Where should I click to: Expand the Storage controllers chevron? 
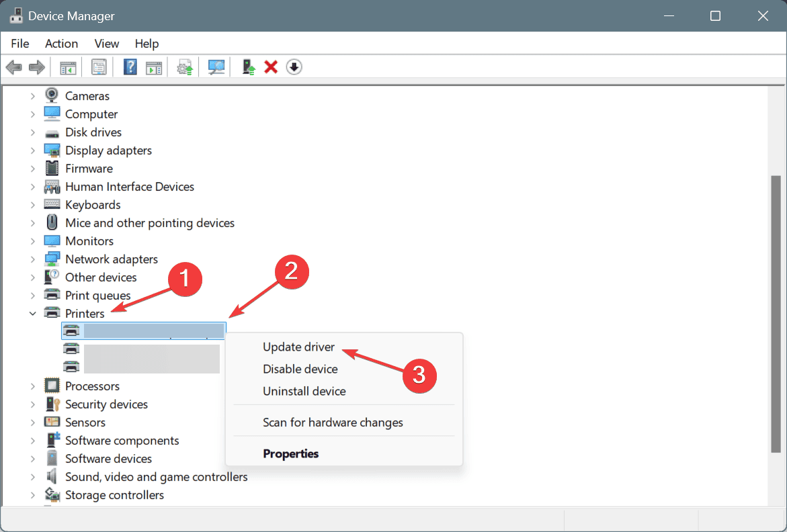pos(33,495)
